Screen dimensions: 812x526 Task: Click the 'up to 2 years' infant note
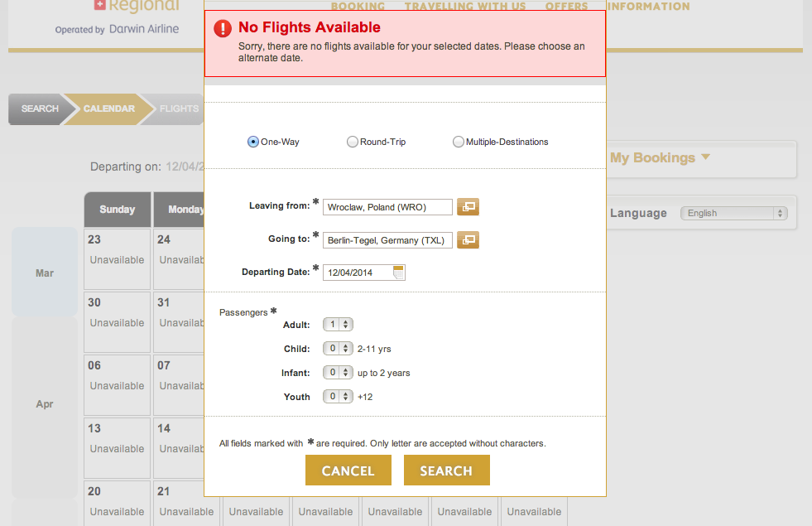384,373
